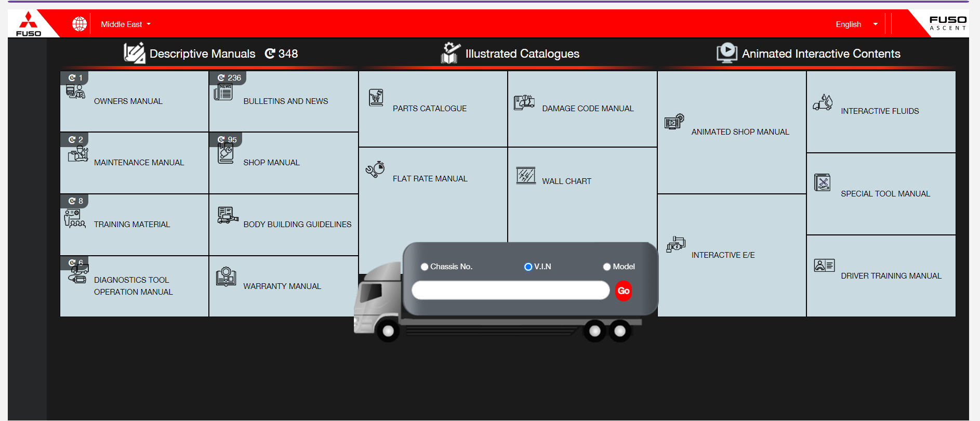The width and height of the screenshot is (980, 421).
Task: Open the Illustrated Catalogues section
Action: [522, 54]
